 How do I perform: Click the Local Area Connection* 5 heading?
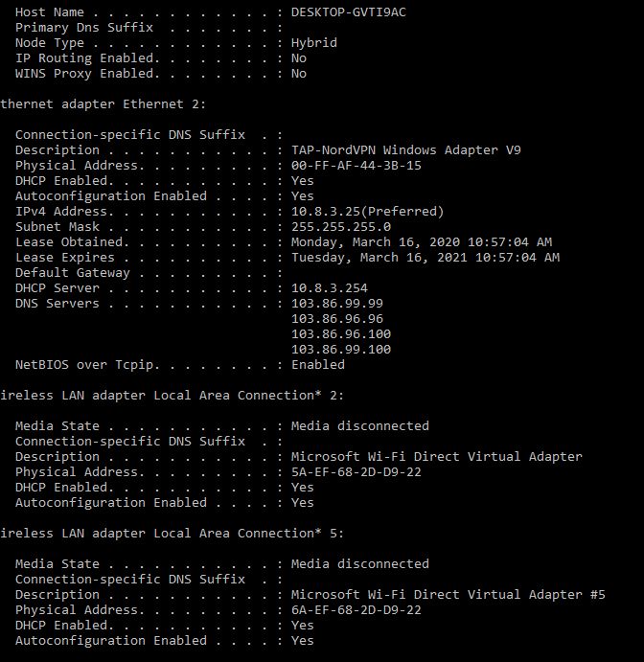click(x=172, y=534)
